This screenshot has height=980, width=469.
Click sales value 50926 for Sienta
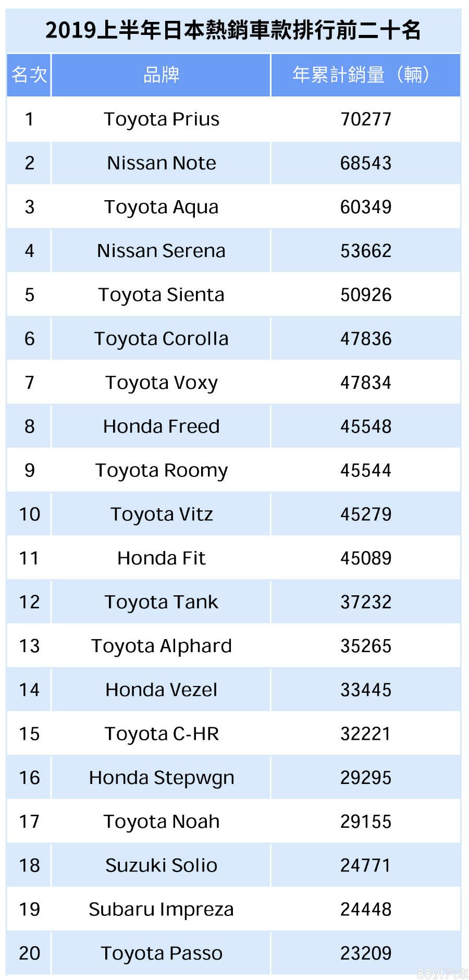[x=365, y=295]
